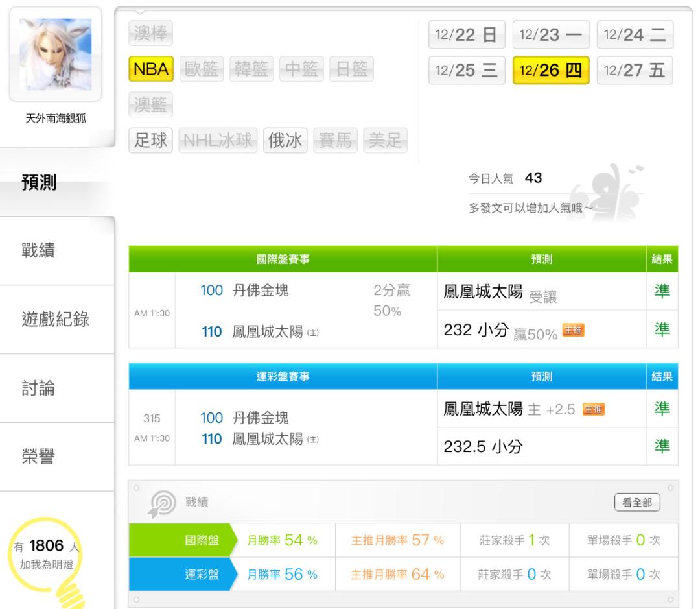Screen dimensions: 700x609
Task: Choose the 歐籃 league filter
Action: [x=202, y=69]
